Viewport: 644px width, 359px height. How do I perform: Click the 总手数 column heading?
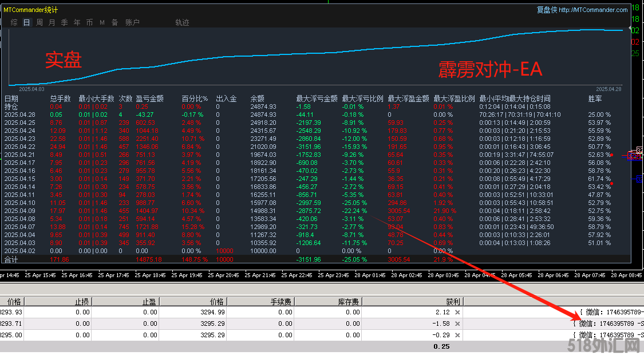[60, 98]
